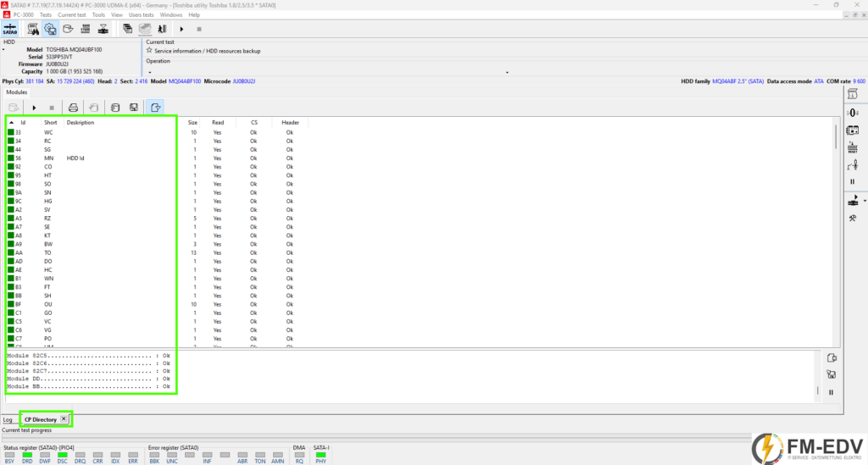Open the PC-3000 menu
The height and width of the screenshot is (465, 868).
pos(23,15)
